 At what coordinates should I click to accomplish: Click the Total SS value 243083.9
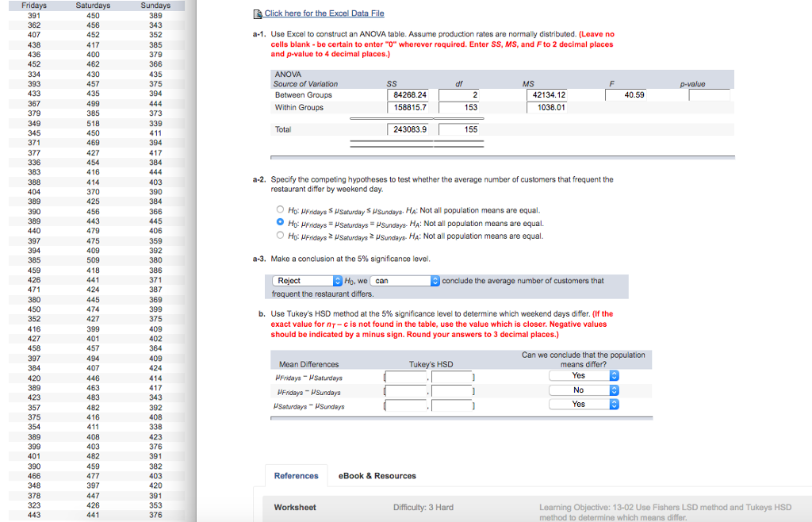tap(408, 129)
